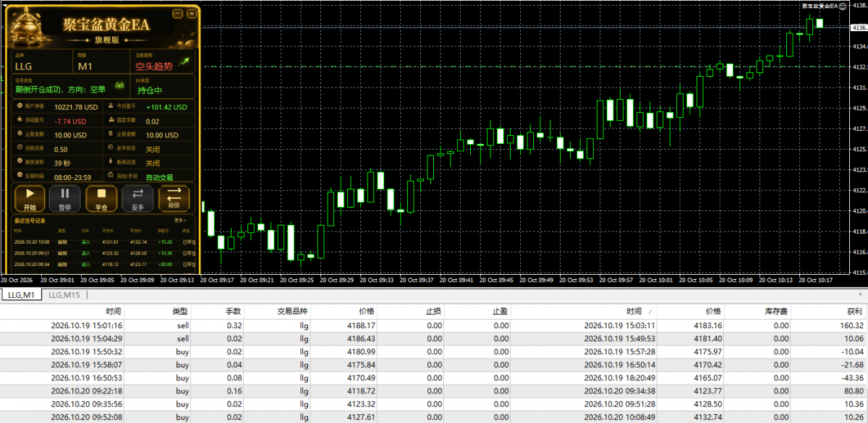Select the LLG,M1 chart tab
The width and height of the screenshot is (868, 423).
[x=21, y=295]
